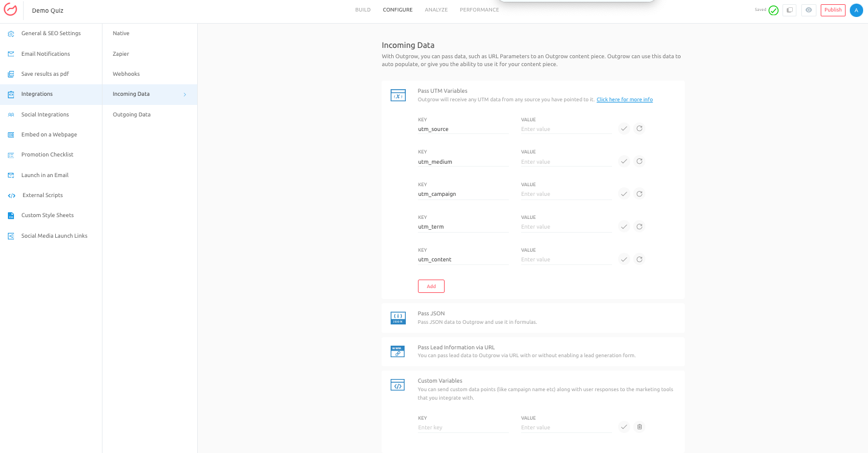This screenshot has width=868, height=453.
Task: Click the Pass UTM Variables section icon
Action: tap(398, 95)
